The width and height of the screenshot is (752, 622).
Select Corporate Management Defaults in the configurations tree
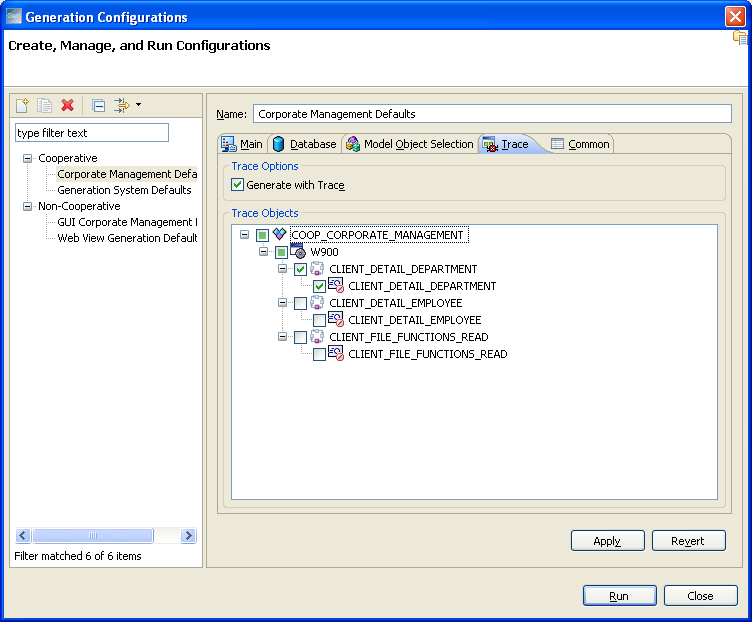coord(127,174)
